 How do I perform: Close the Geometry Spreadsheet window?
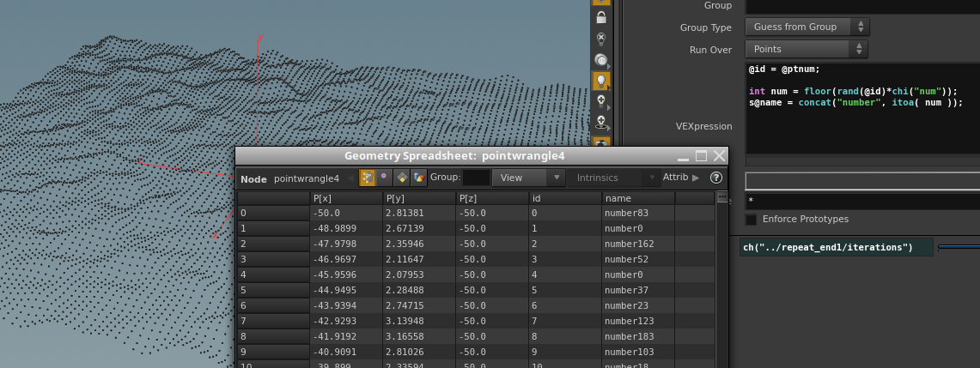[x=720, y=156]
